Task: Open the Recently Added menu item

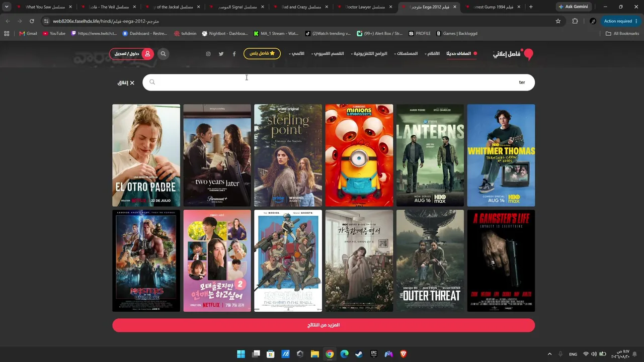Action: pos(462,54)
